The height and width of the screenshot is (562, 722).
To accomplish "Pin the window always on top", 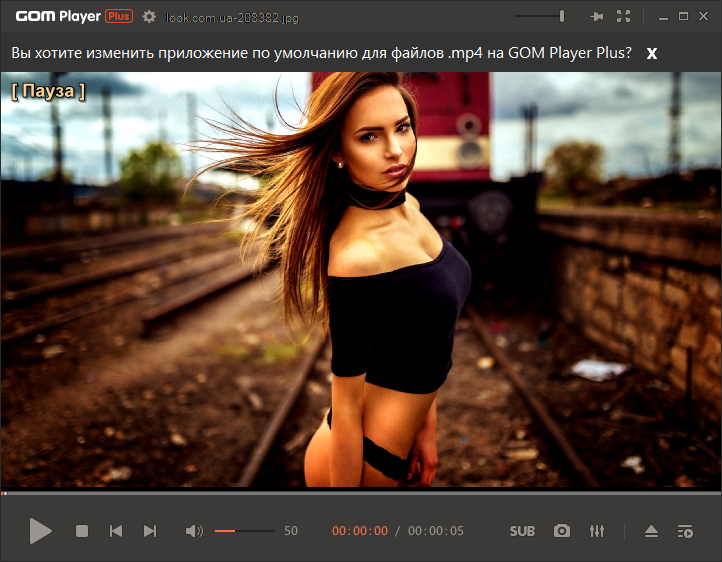I will pyautogui.click(x=597, y=17).
